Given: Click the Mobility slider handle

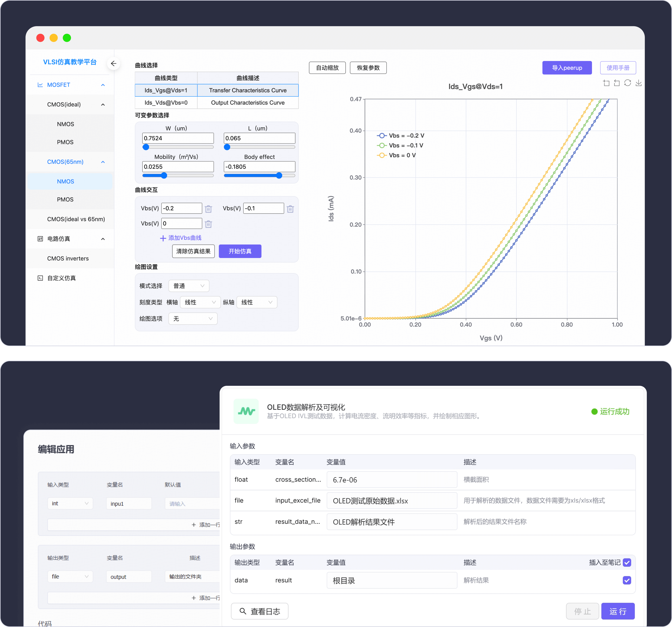Looking at the screenshot, I should (x=164, y=175).
